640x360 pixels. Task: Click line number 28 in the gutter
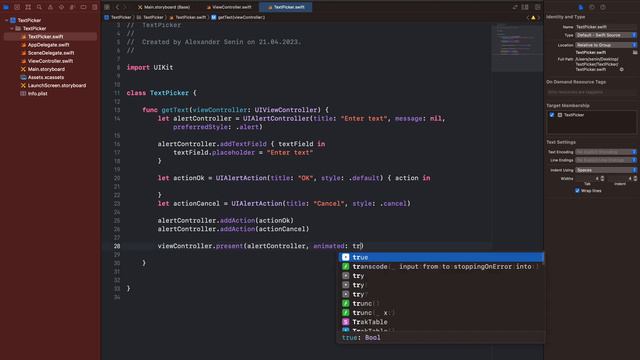(x=117, y=246)
